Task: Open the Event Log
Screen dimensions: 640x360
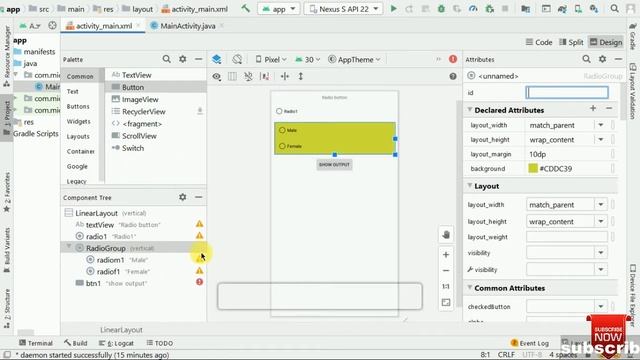Action: pyautogui.click(x=529, y=343)
